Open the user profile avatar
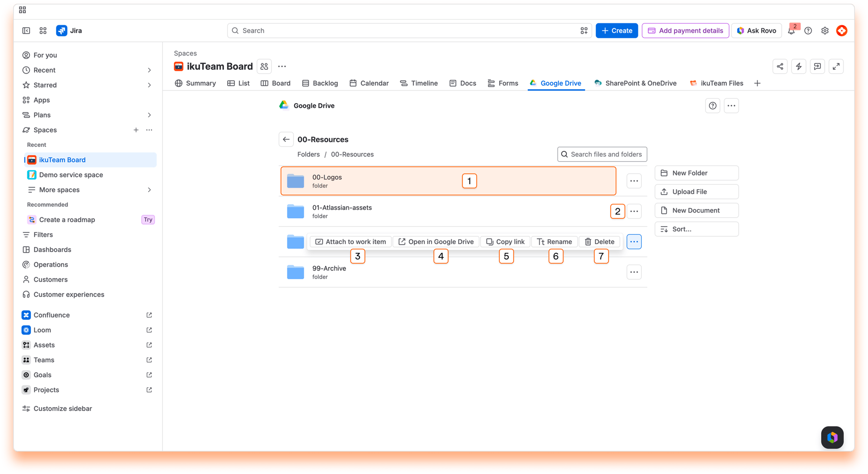Viewport: 868px width, 474px height. point(842,30)
